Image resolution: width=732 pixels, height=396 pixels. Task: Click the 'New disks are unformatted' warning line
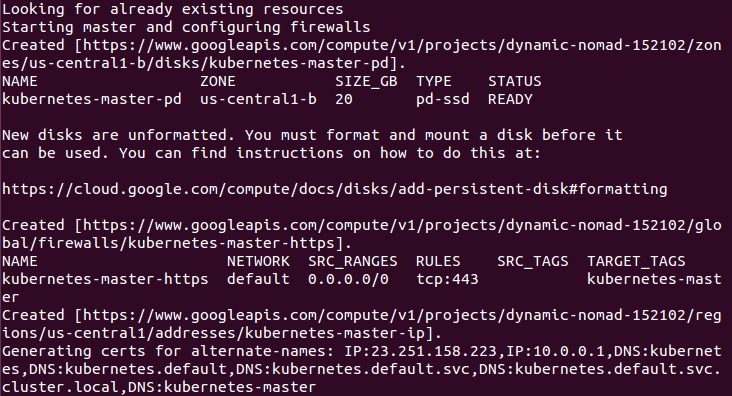coord(312,135)
